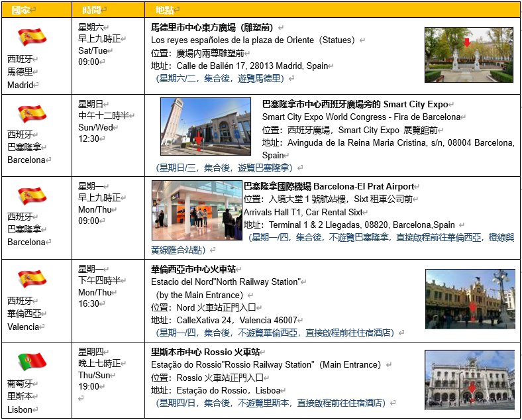The image size is (522, 420).
Task: Click 位置: Rossio 火車站正門入口
Action: tap(207, 378)
